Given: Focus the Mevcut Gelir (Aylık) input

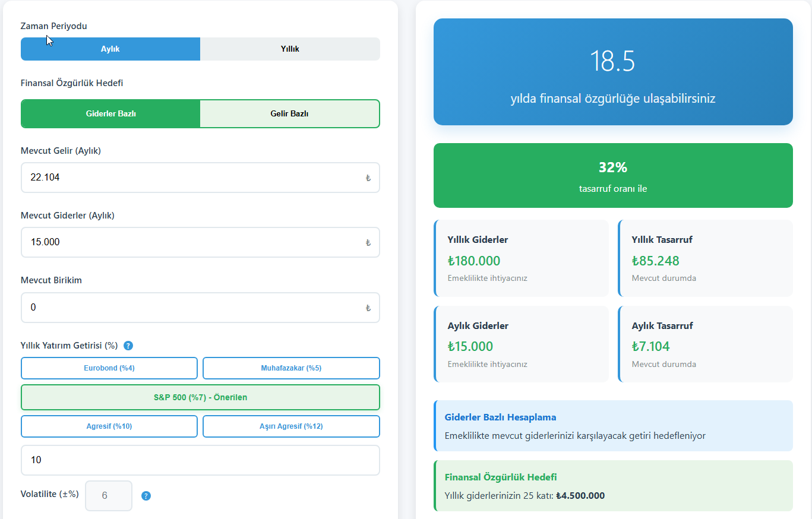Looking at the screenshot, I should pyautogui.click(x=190, y=178).
